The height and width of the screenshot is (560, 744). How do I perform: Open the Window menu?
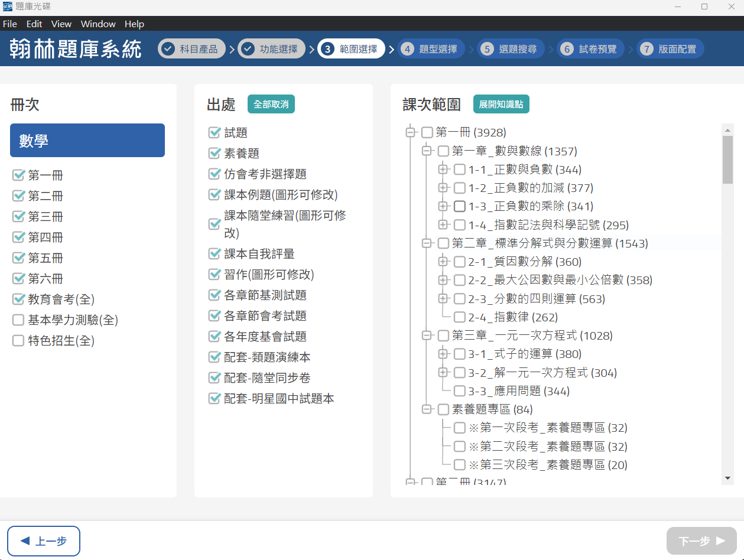(x=98, y=24)
